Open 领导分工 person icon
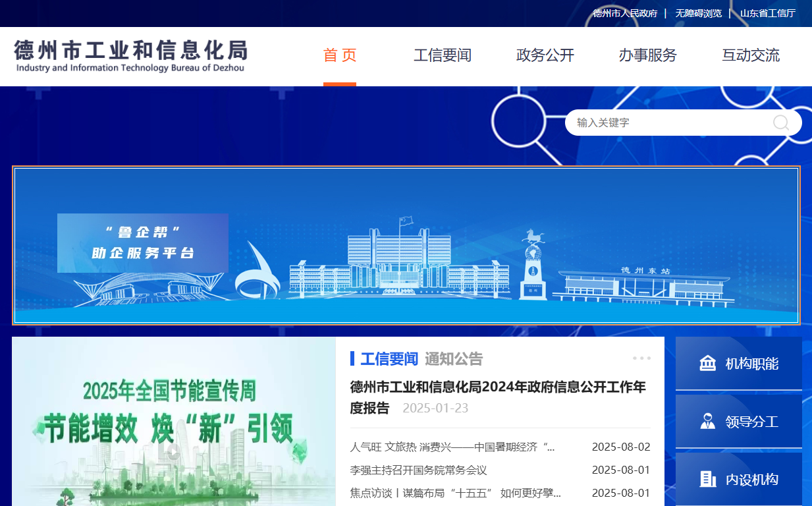This screenshot has width=812, height=506. coord(708,421)
